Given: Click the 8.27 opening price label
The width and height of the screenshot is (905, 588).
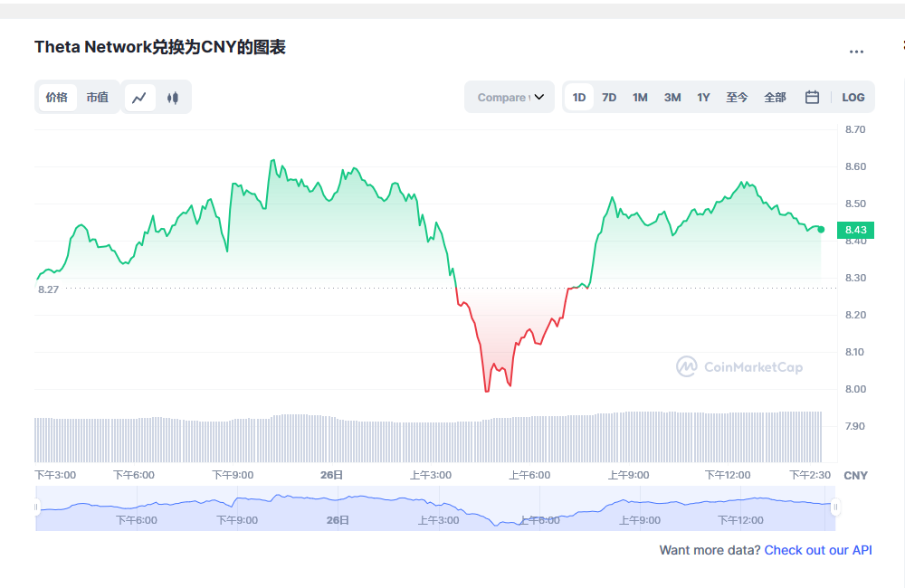Looking at the screenshot, I should click(x=49, y=289).
